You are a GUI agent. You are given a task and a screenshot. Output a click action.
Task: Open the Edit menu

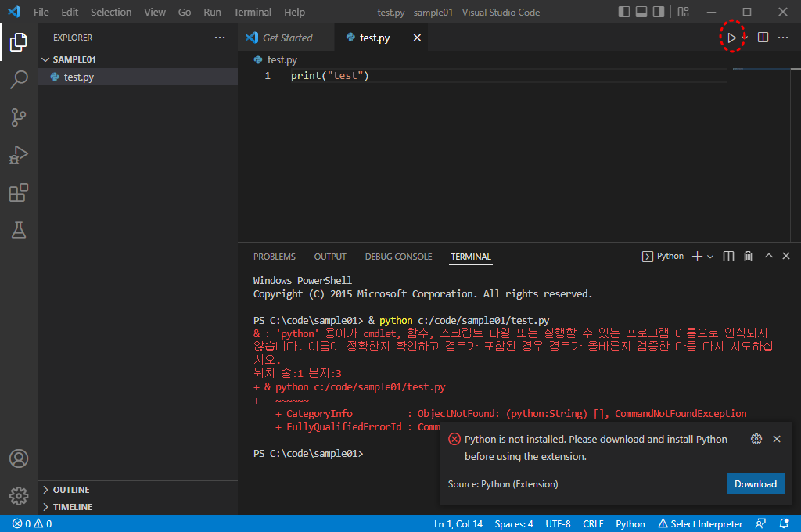pos(70,12)
